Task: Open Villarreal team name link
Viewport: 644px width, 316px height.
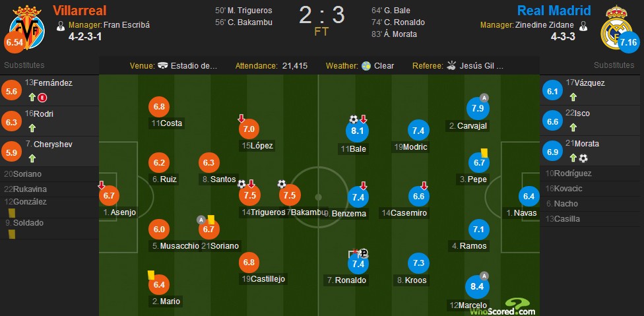Action: [80, 11]
